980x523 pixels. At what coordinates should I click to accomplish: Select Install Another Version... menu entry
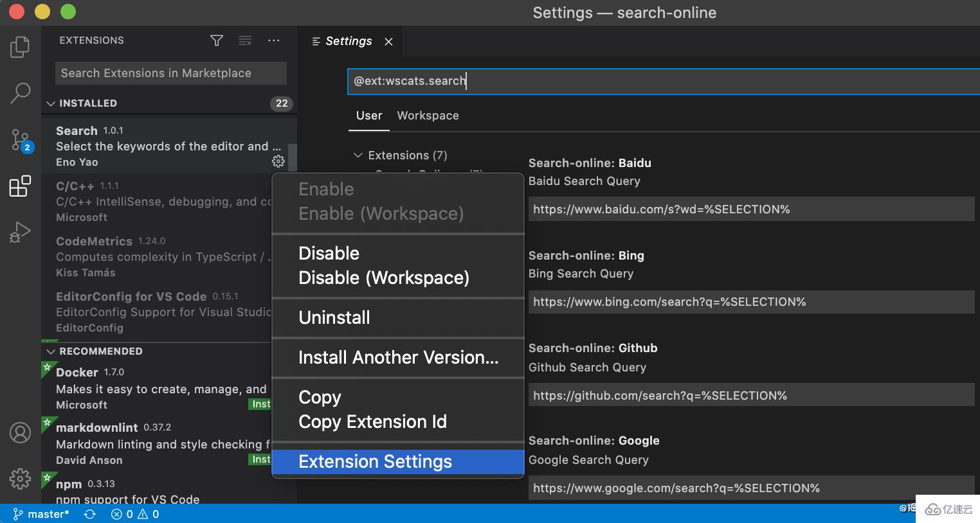pyautogui.click(x=398, y=357)
